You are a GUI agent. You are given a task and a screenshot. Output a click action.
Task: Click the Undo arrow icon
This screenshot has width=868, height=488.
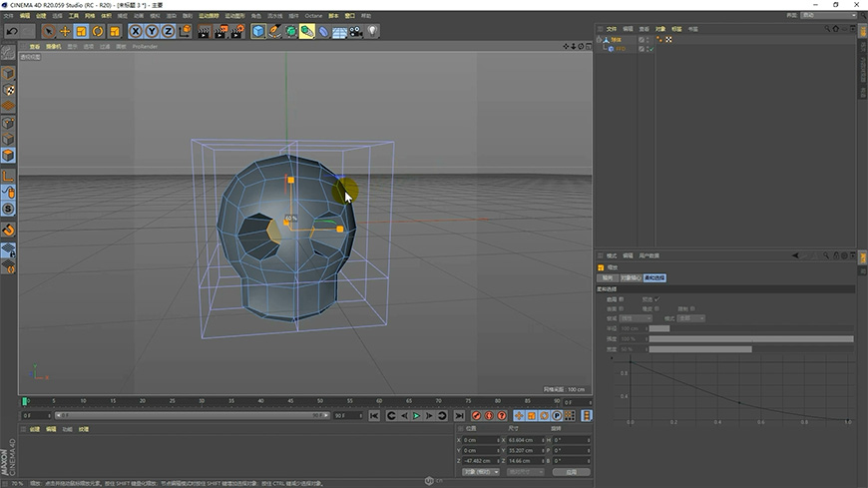[x=12, y=32]
